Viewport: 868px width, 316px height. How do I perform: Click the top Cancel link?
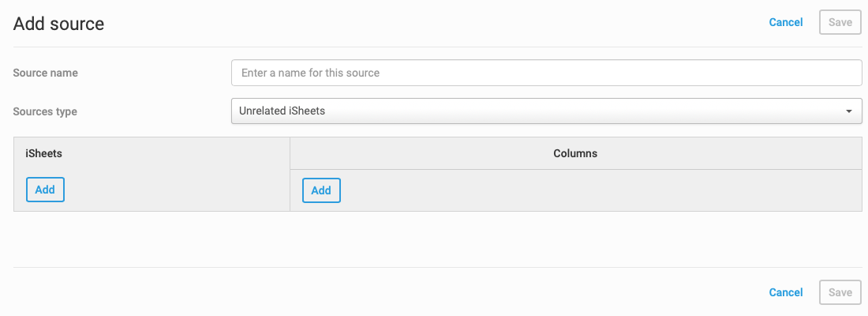coord(785,22)
